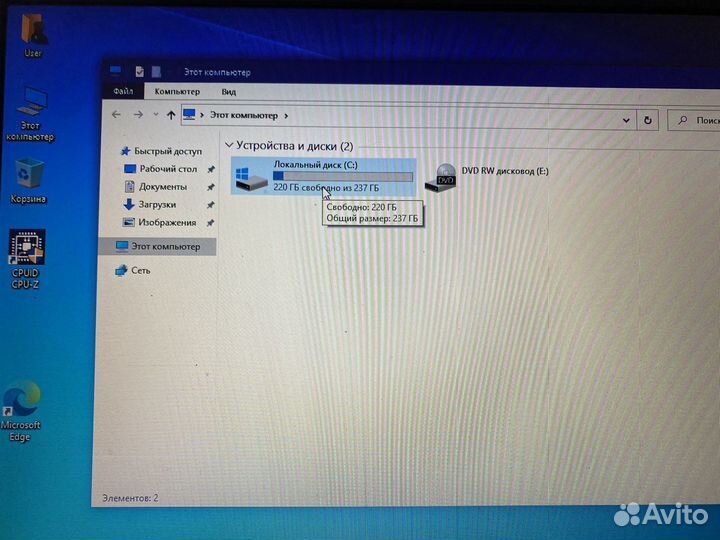Collapse the Устройства и диски group
The image size is (720, 540).
(229, 145)
